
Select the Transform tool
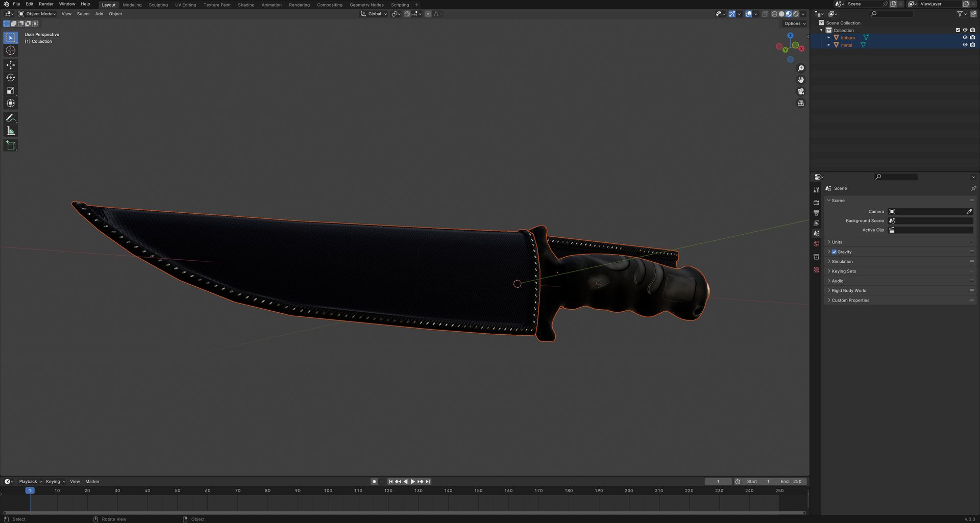coord(11,103)
